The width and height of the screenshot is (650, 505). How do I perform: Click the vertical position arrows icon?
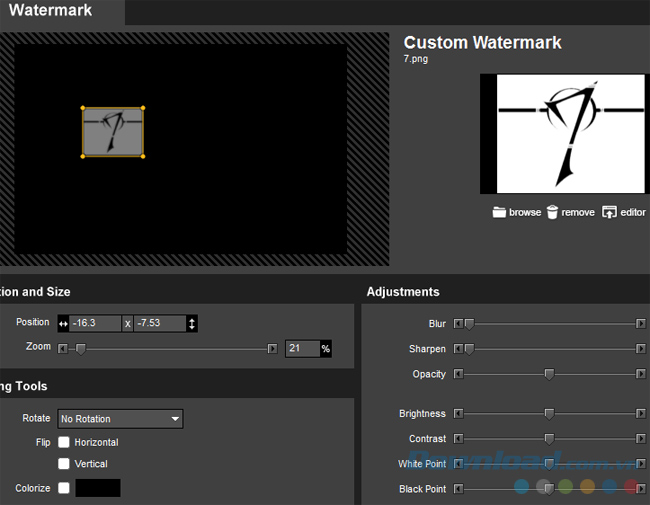pyautogui.click(x=192, y=323)
